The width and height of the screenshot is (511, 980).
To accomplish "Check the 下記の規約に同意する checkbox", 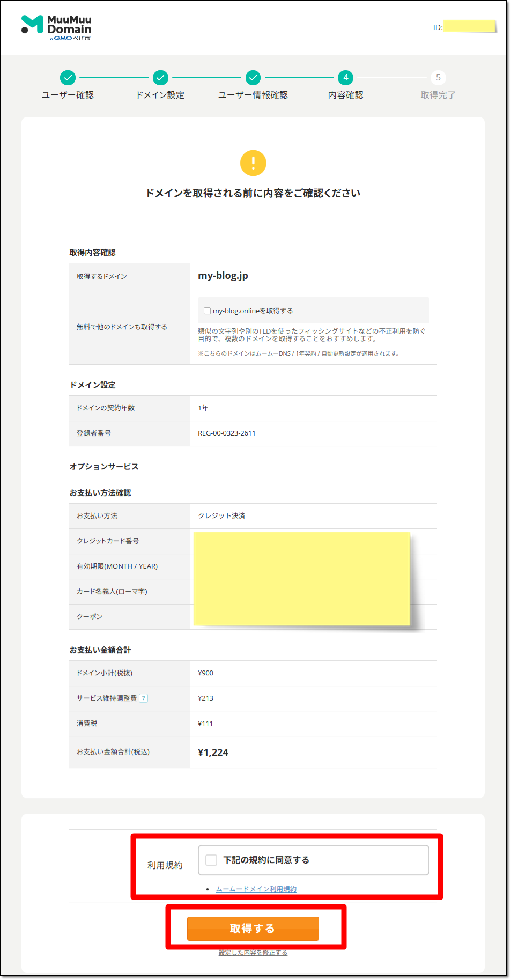I will coord(212,860).
